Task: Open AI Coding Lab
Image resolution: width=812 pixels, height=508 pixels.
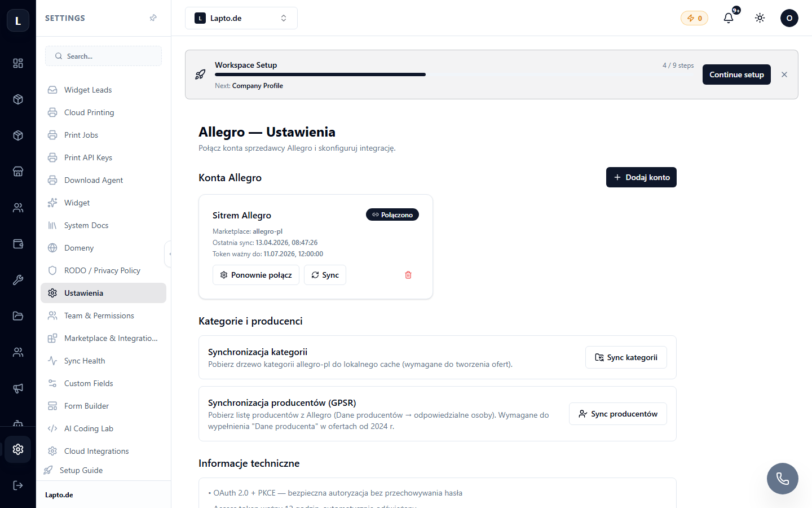Action: click(x=103, y=428)
